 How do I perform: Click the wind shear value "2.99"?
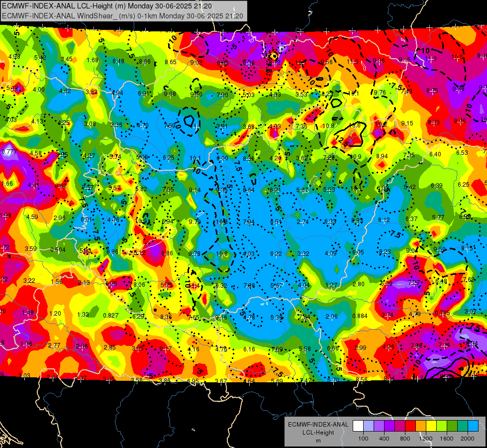[x=361, y=347]
